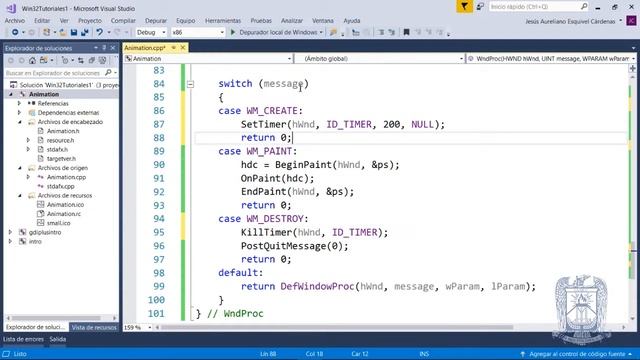This screenshot has height=360, width=640.
Task: Click the show all files icon
Action: (x=102, y=60)
